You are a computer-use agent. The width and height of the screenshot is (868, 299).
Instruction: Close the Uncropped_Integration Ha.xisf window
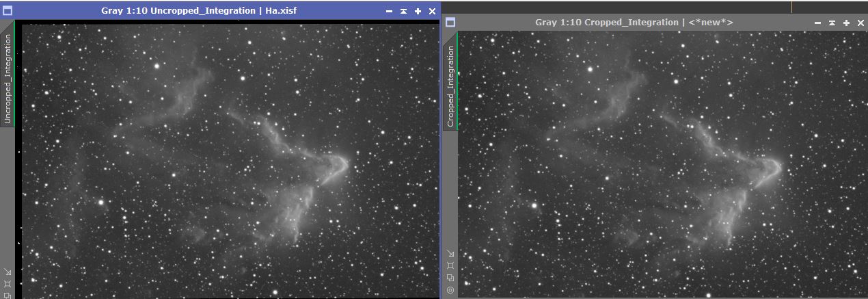pyautogui.click(x=432, y=12)
